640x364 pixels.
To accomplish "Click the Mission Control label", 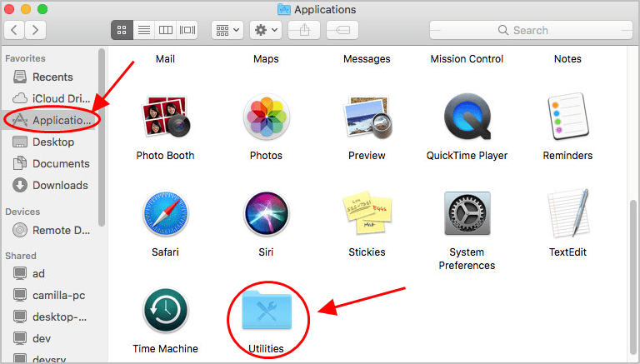I will click(467, 59).
